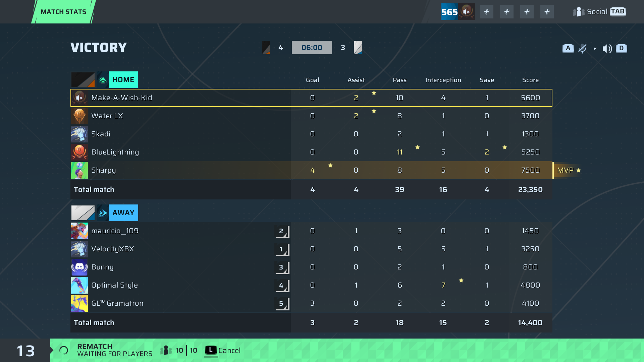644x362 pixels.
Task: Invite a player to the third empty party slot
Action: 527,12
